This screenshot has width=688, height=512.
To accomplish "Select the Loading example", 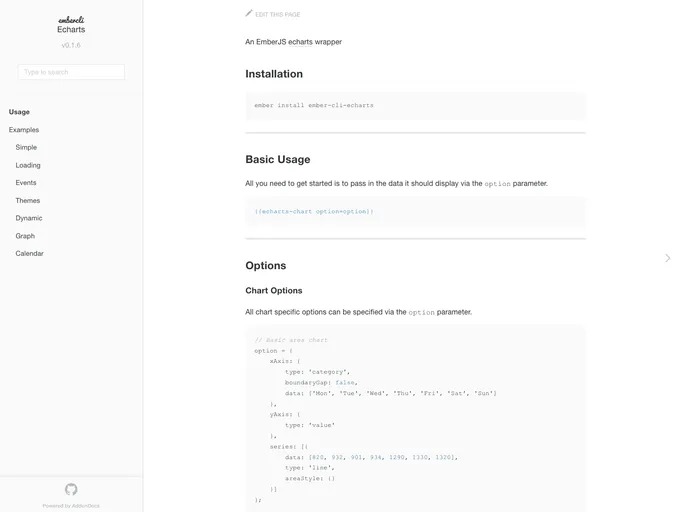I will 28,165.
